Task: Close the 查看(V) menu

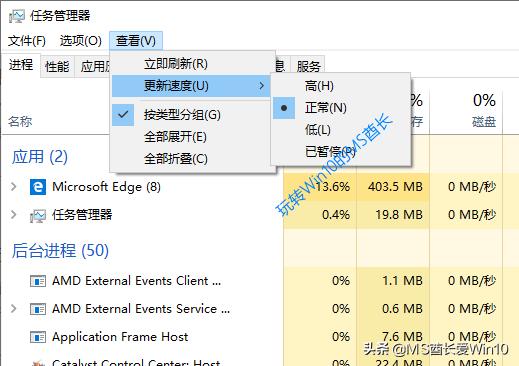Action: (x=136, y=41)
